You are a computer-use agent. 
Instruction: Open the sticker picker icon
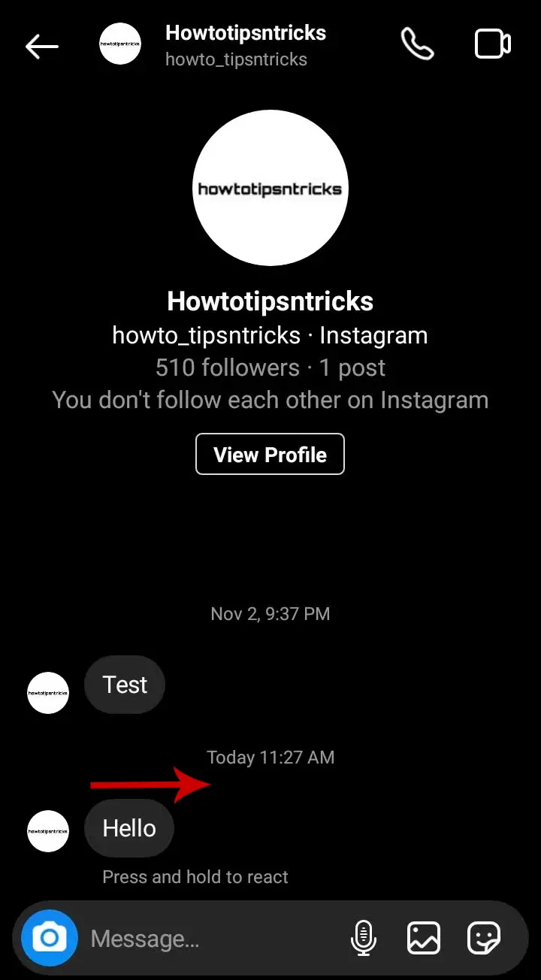(x=484, y=938)
